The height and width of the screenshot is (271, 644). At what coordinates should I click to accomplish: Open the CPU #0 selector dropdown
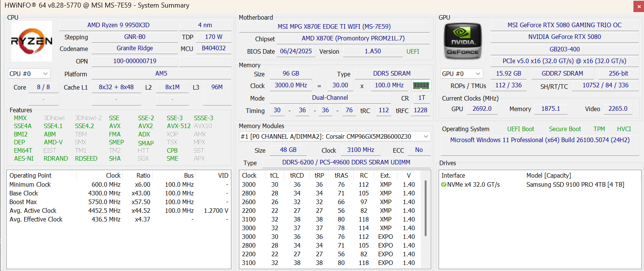[29, 74]
